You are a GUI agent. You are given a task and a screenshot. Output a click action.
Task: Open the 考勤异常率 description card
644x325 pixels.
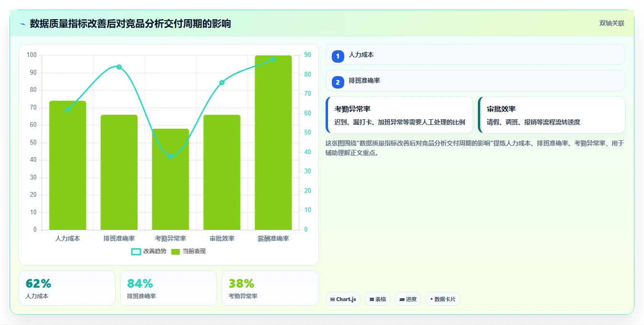(x=399, y=115)
